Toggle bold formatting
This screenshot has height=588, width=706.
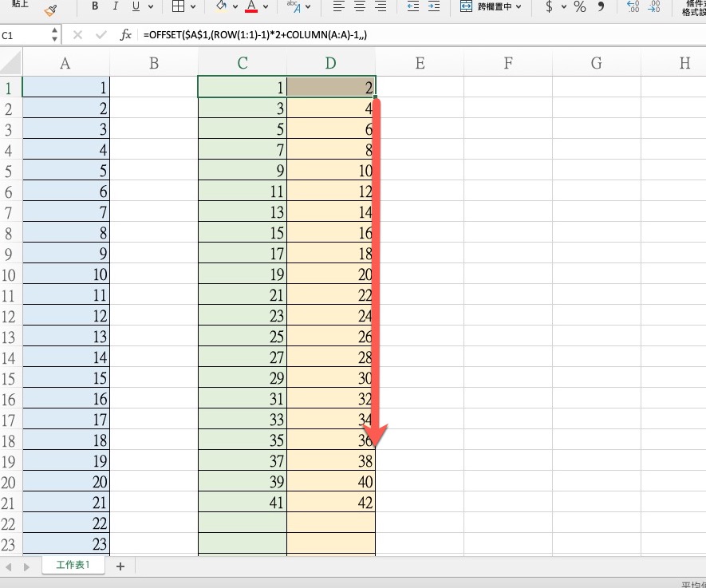pos(95,7)
